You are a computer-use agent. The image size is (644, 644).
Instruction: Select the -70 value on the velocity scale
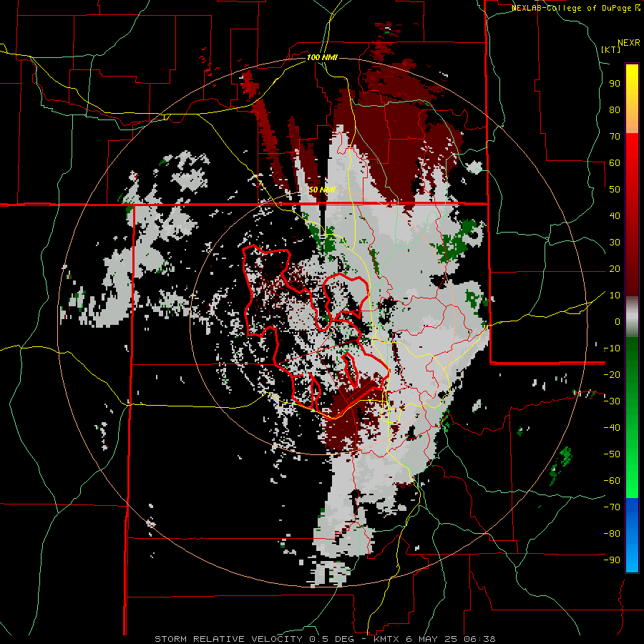(612, 507)
